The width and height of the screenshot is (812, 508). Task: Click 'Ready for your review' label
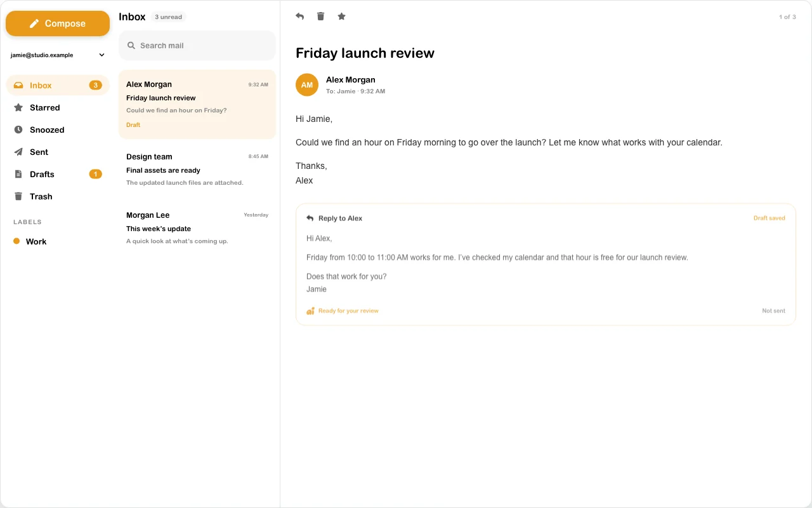(348, 311)
